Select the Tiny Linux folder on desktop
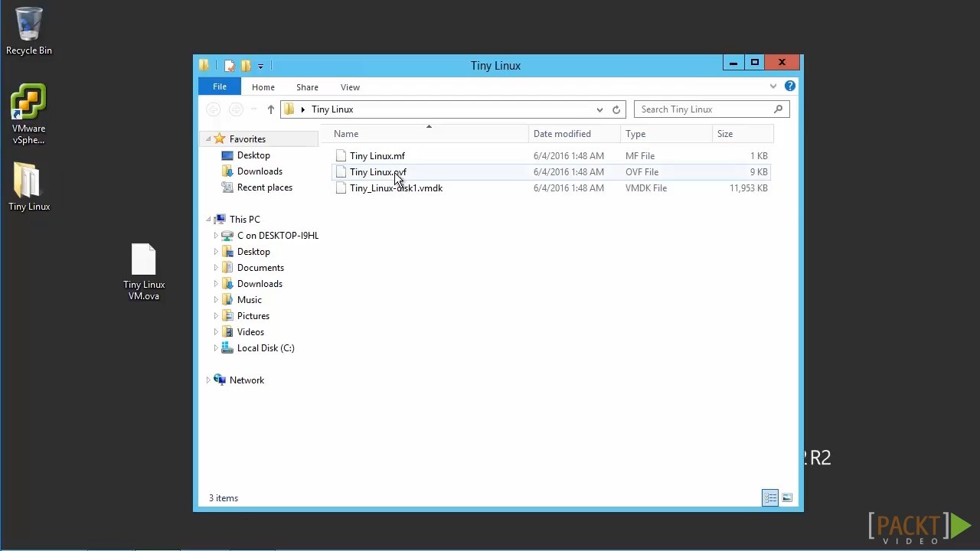The height and width of the screenshot is (551, 980). pos(29,187)
